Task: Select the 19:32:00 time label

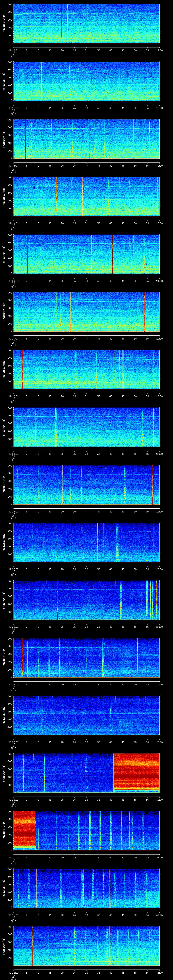Action: click(13, 972)
